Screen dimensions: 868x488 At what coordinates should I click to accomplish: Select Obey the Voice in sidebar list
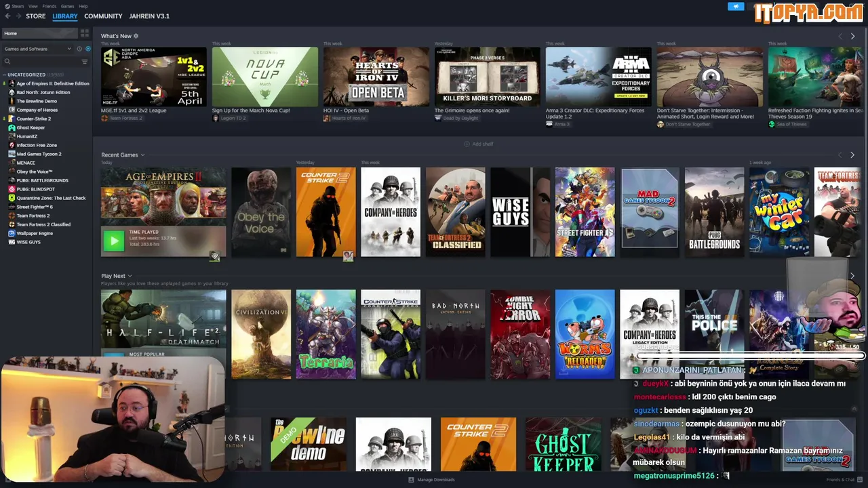(x=35, y=171)
